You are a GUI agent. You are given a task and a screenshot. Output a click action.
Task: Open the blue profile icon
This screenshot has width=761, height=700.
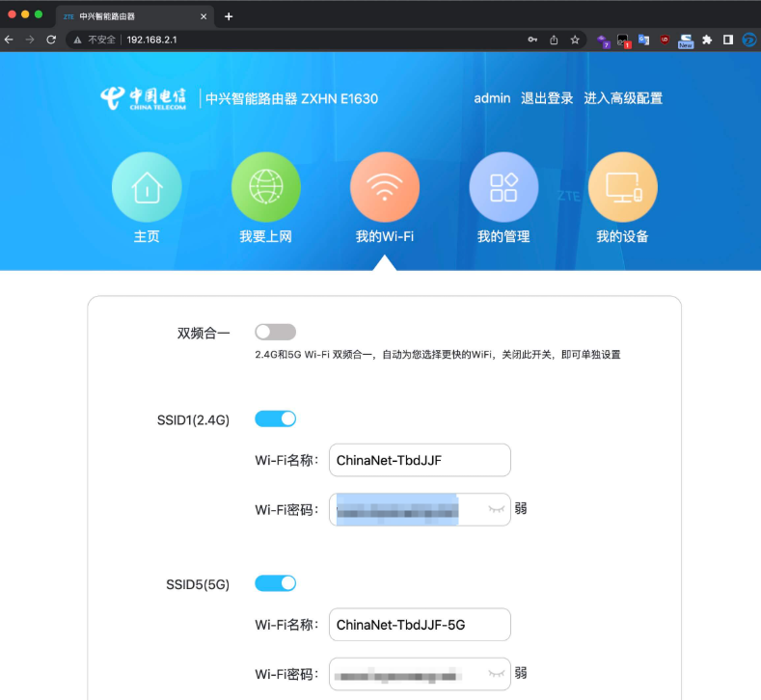click(749, 40)
